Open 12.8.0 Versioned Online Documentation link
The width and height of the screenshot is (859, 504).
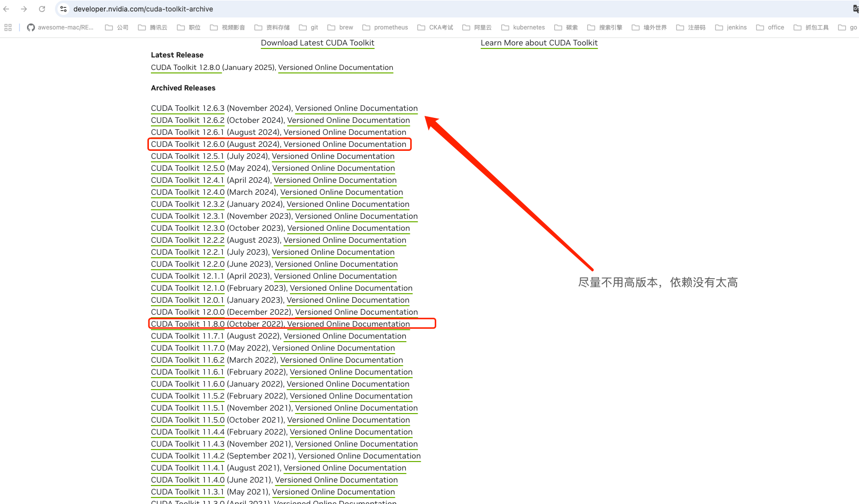tap(336, 67)
